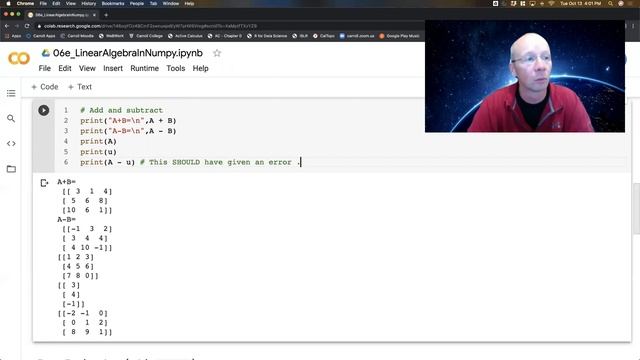Open the Carroll Moodle bookmark
Screen dimensions: 640x360
(77, 36)
